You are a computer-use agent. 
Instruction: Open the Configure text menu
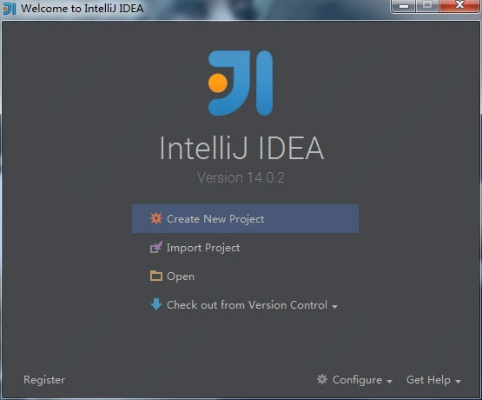tap(357, 380)
